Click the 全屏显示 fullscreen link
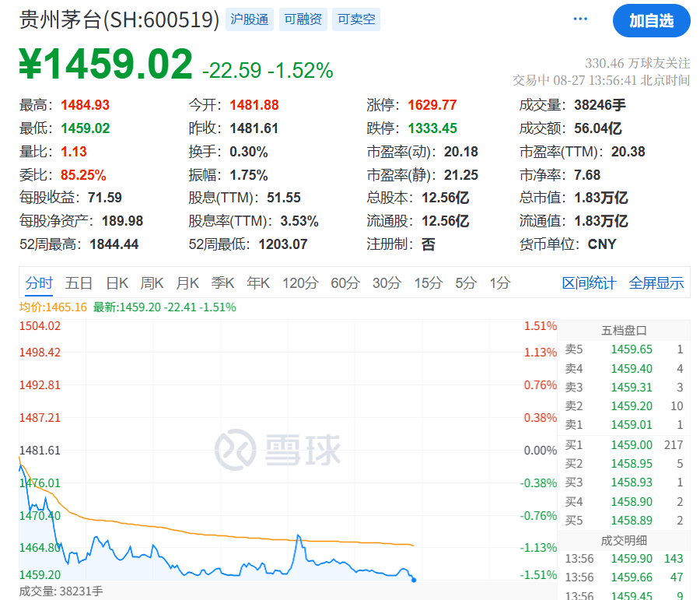Screen dimensions: 700x600 656,282
